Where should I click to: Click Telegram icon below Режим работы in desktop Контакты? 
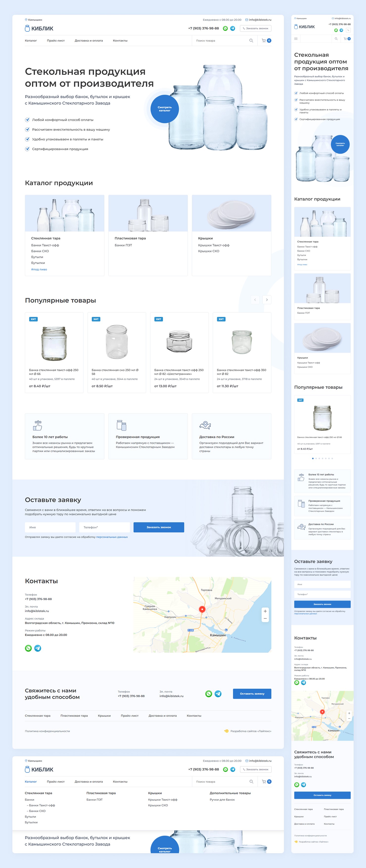38,648
